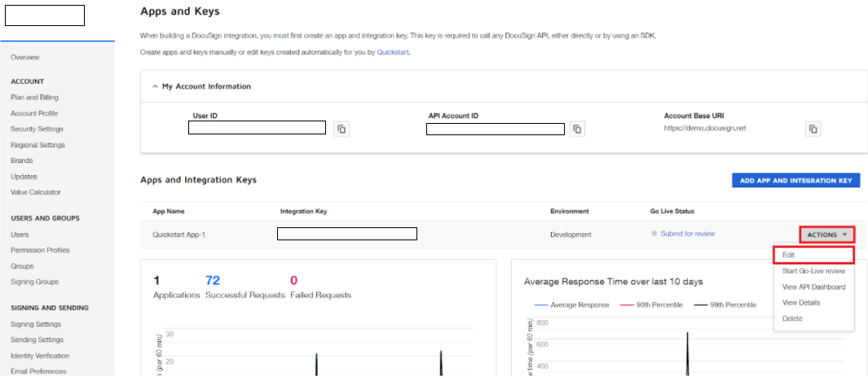
Task: Click the 0 Failed Requests count
Action: (294, 280)
